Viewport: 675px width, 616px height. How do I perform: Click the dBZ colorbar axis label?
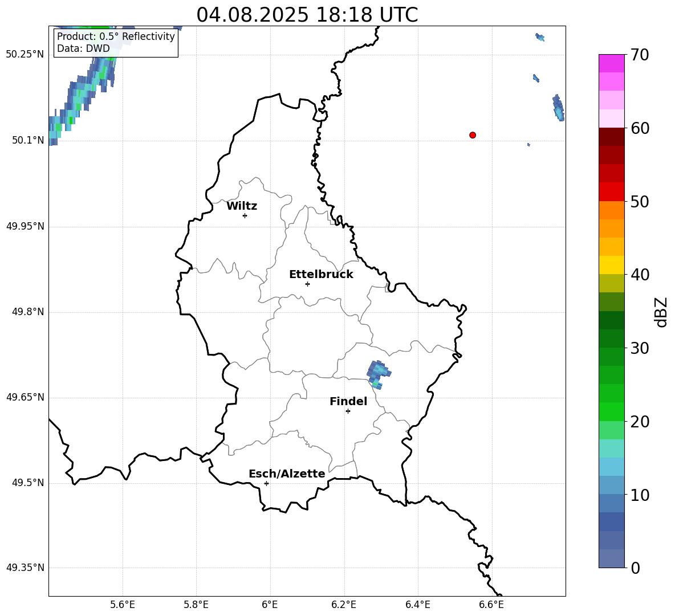point(661,312)
